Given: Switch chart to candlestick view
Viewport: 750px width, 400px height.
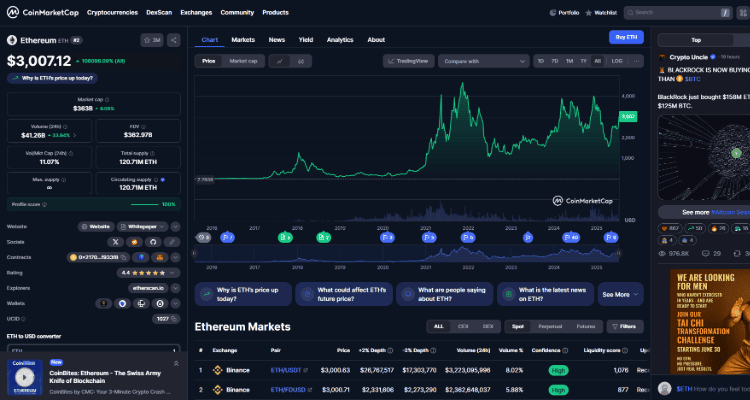Looking at the screenshot, I should tap(300, 61).
